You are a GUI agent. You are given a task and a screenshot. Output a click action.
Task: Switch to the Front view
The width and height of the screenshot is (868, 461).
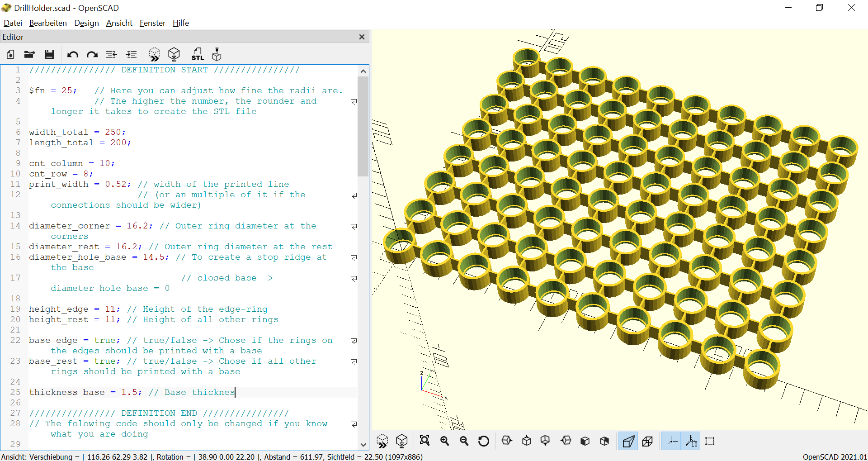pyautogui.click(x=585, y=441)
